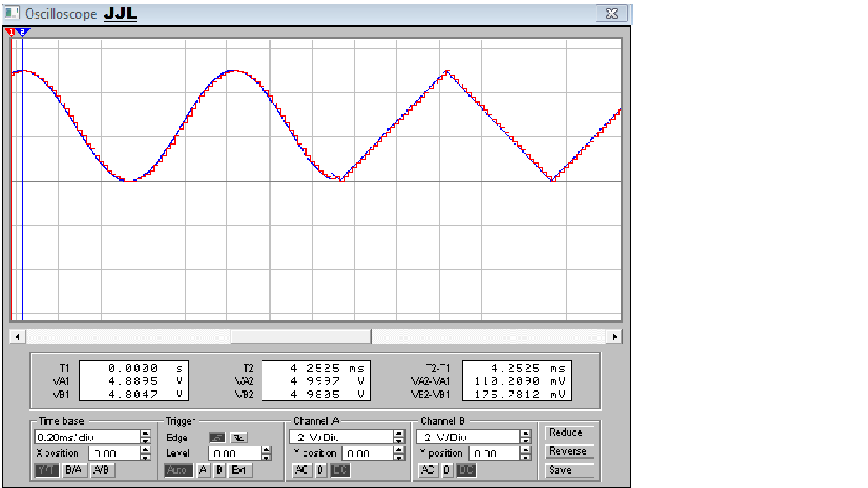Decrease the trigger level value
The image size is (868, 488).
[266, 456]
